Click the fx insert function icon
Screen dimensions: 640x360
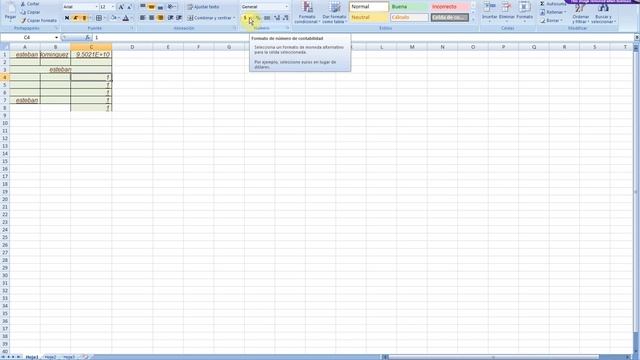[88, 38]
